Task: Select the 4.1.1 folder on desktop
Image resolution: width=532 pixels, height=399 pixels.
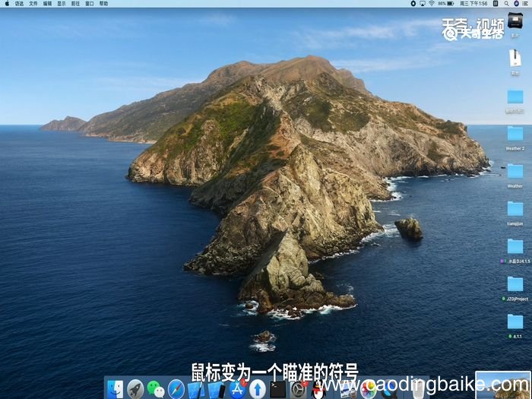Action: (x=515, y=321)
